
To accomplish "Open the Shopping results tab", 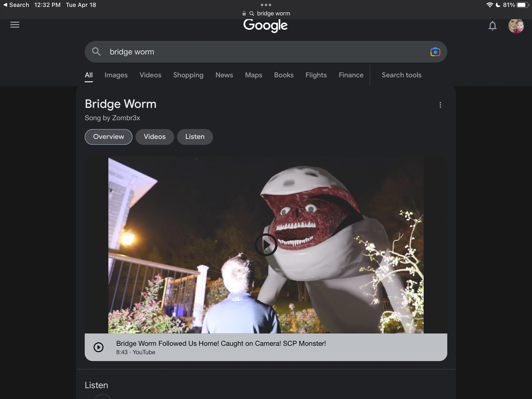I will pyautogui.click(x=188, y=75).
